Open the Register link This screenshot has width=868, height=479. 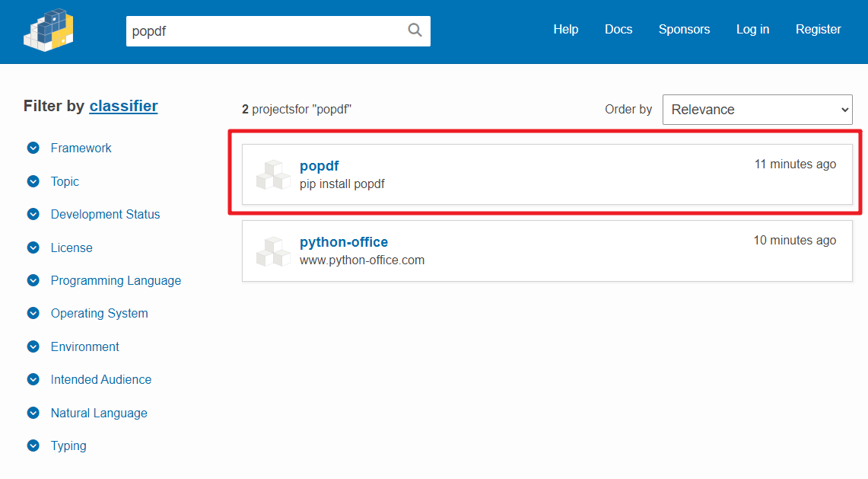tap(819, 30)
